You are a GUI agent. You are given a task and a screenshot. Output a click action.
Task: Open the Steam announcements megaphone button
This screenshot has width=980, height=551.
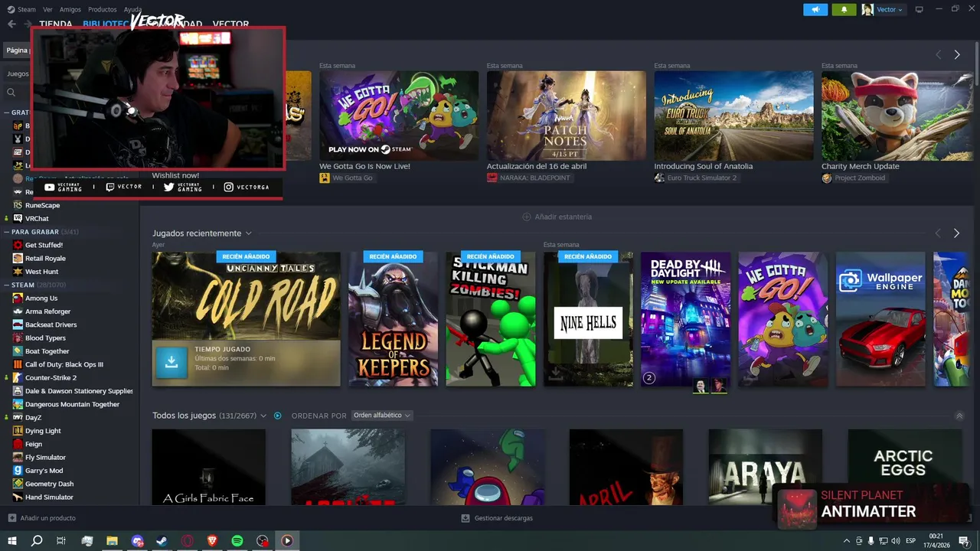pyautogui.click(x=815, y=9)
